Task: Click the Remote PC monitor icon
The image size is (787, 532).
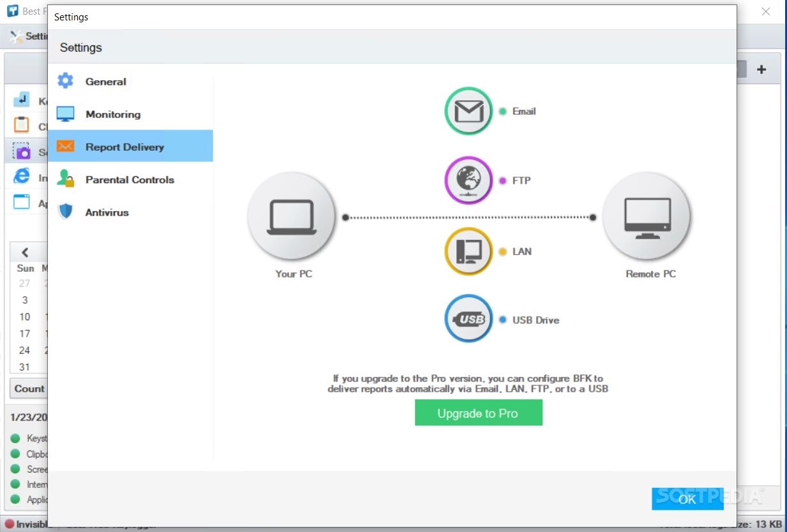Action: click(x=647, y=218)
